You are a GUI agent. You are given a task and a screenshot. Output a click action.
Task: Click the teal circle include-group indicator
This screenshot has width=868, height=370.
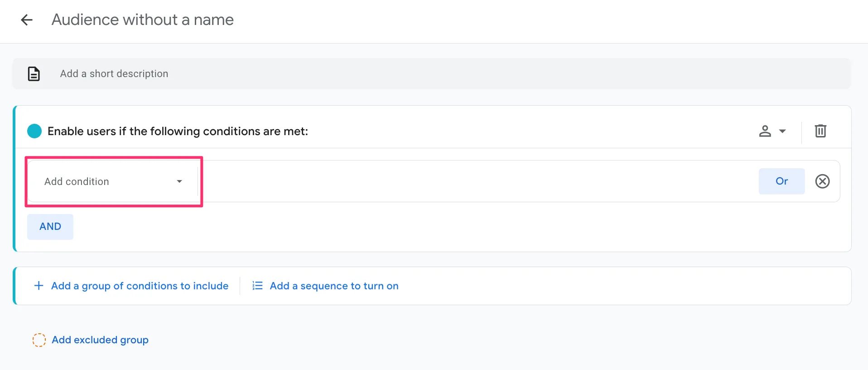point(34,131)
